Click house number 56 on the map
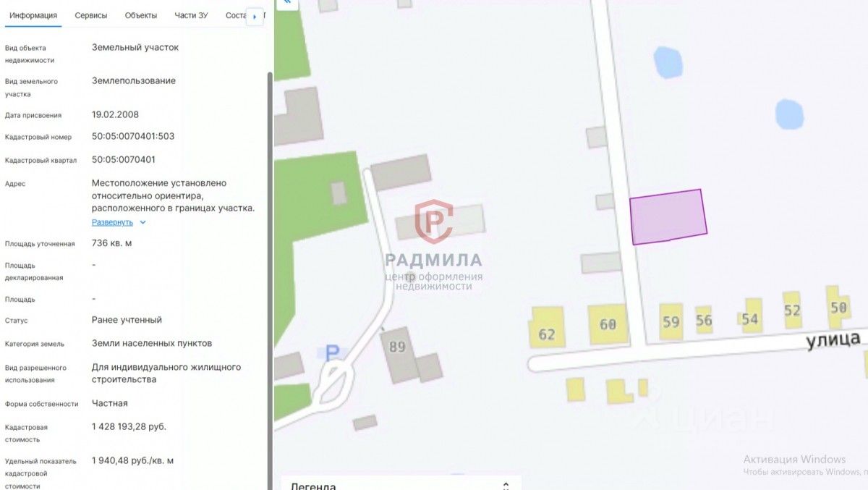Image resolution: width=868 pixels, height=490 pixels. (704, 320)
